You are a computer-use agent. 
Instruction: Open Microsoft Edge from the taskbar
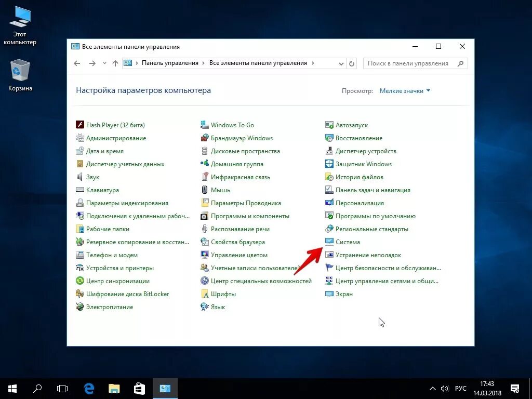pyautogui.click(x=89, y=389)
